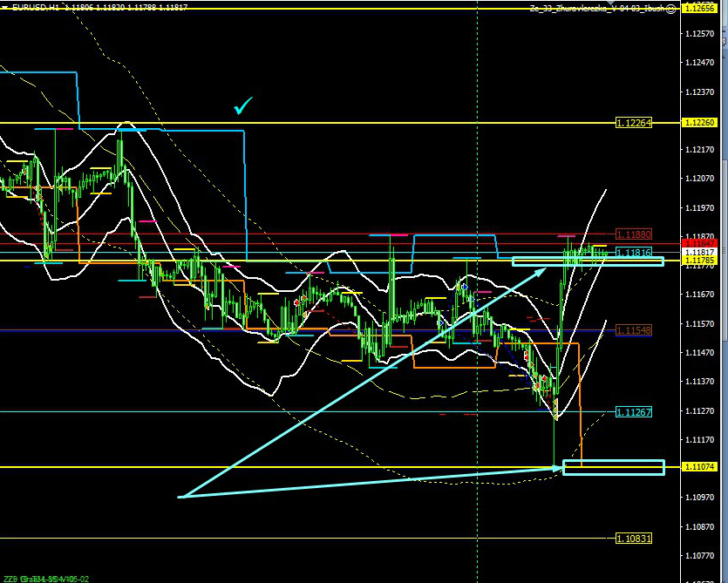The height and width of the screenshot is (583, 728).
Task: Click the yellow 1.12260 axis price tag
Action: coord(701,123)
